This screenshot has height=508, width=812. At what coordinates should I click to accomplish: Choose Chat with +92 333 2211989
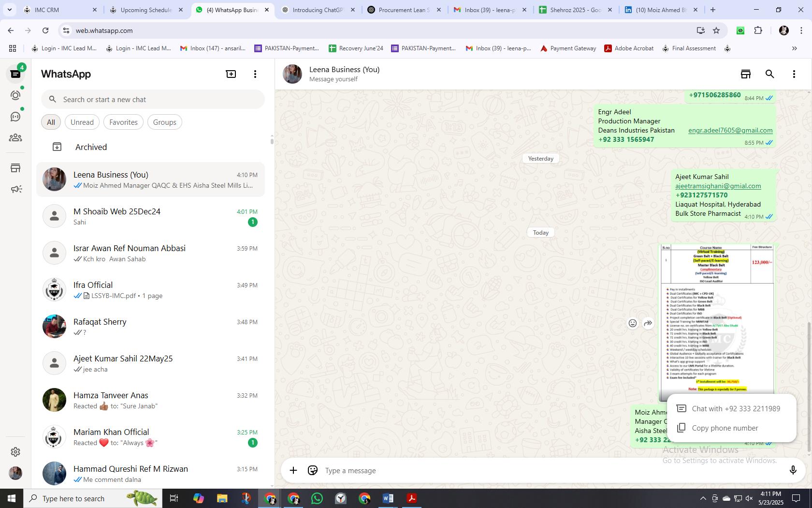coord(731,408)
